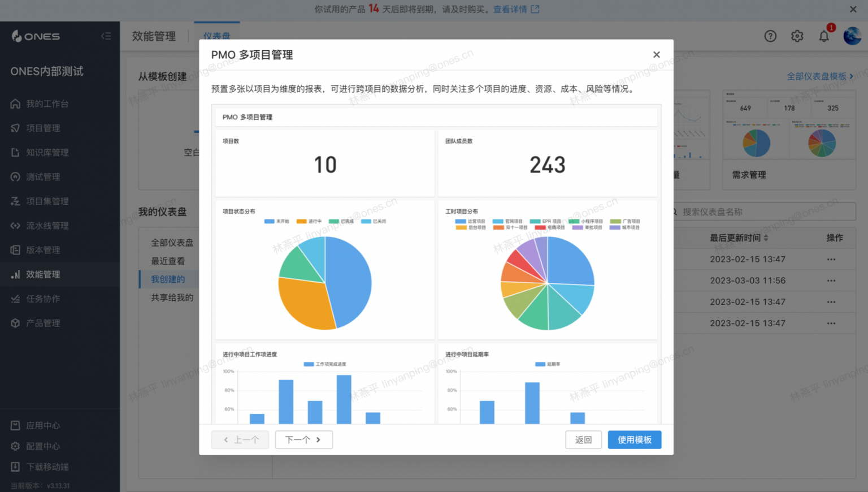Collapse the left sidebar using the arrow icon

[x=106, y=36]
